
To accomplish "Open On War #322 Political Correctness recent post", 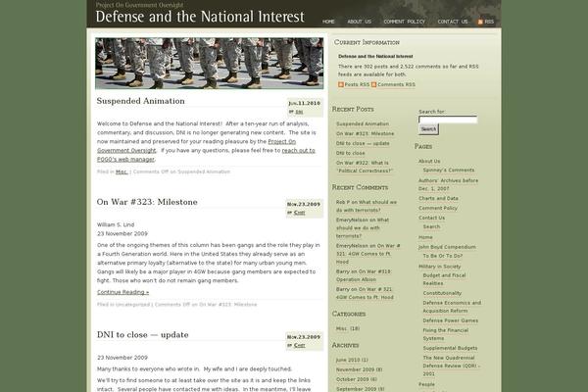I will pos(365,167).
